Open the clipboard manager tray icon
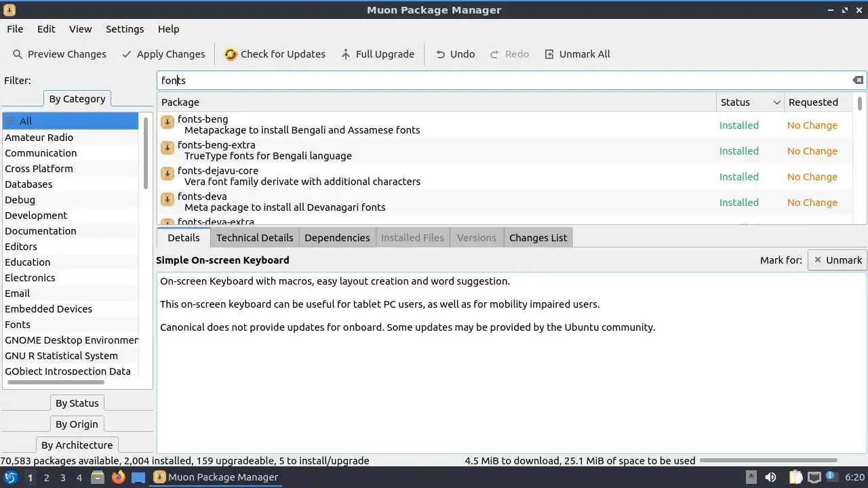The height and width of the screenshot is (488, 868). 795,477
